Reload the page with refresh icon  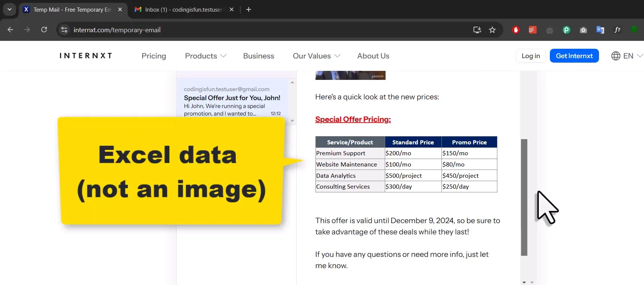coord(44,30)
